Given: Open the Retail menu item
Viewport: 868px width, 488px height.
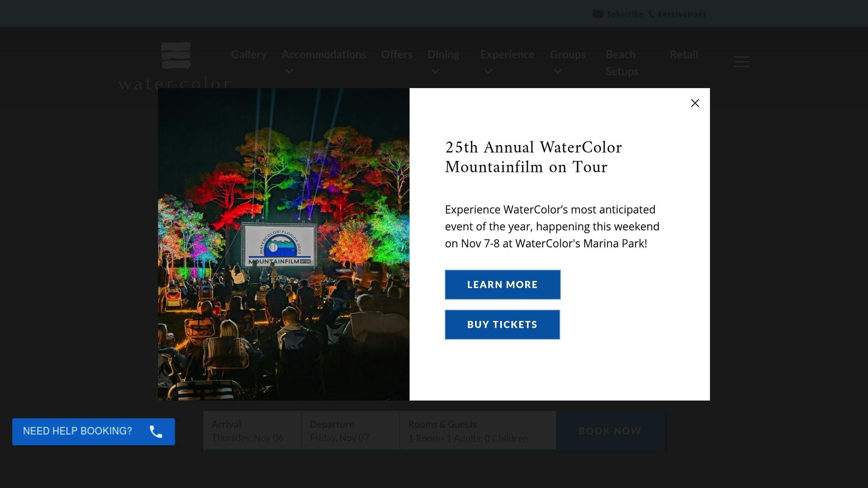Looking at the screenshot, I should [684, 55].
